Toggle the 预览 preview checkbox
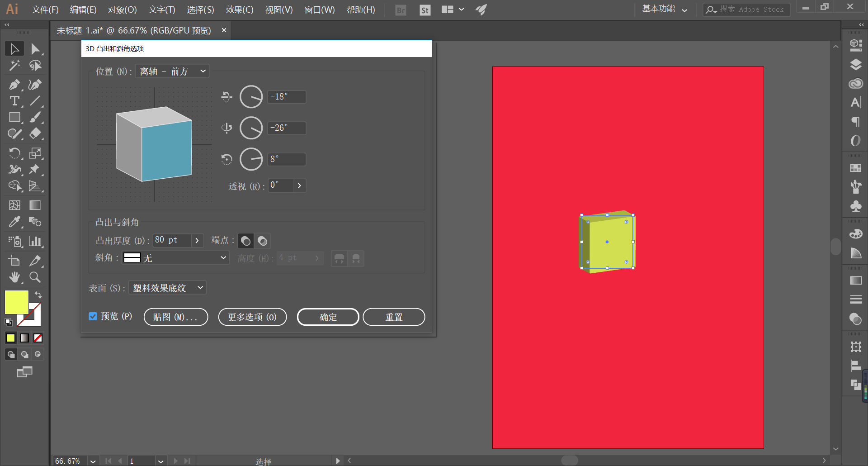The image size is (868, 466). [x=93, y=316]
